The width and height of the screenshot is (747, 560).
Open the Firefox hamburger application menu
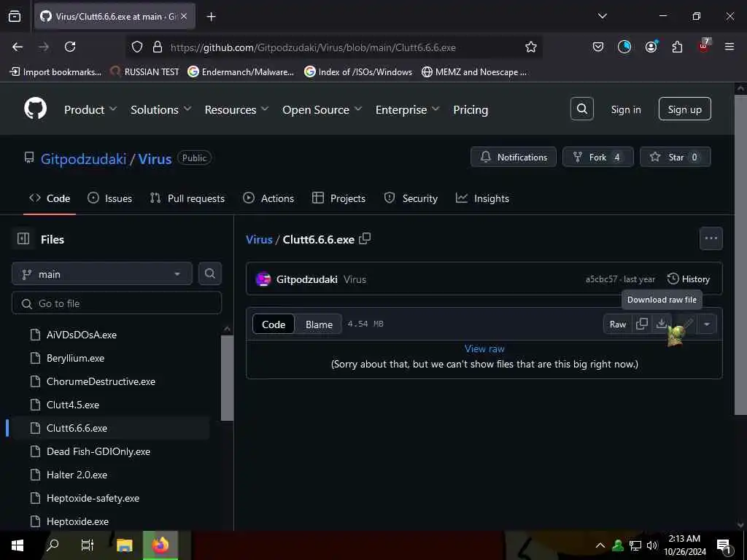click(x=729, y=47)
